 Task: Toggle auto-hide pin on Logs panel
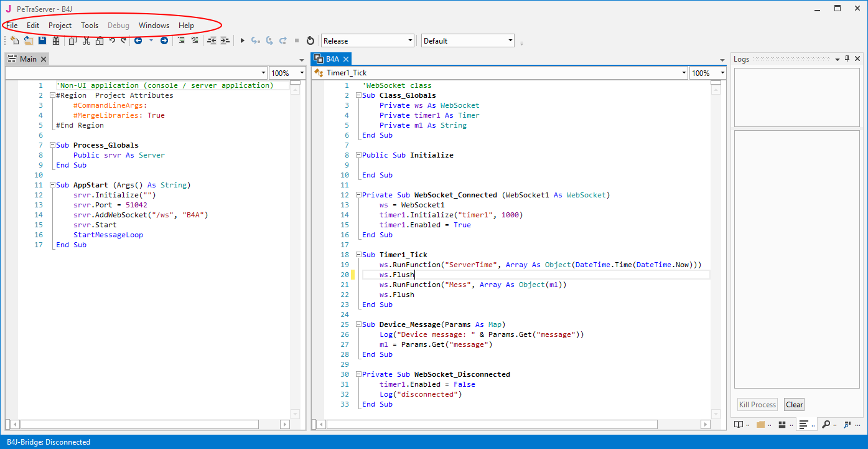[x=847, y=59]
